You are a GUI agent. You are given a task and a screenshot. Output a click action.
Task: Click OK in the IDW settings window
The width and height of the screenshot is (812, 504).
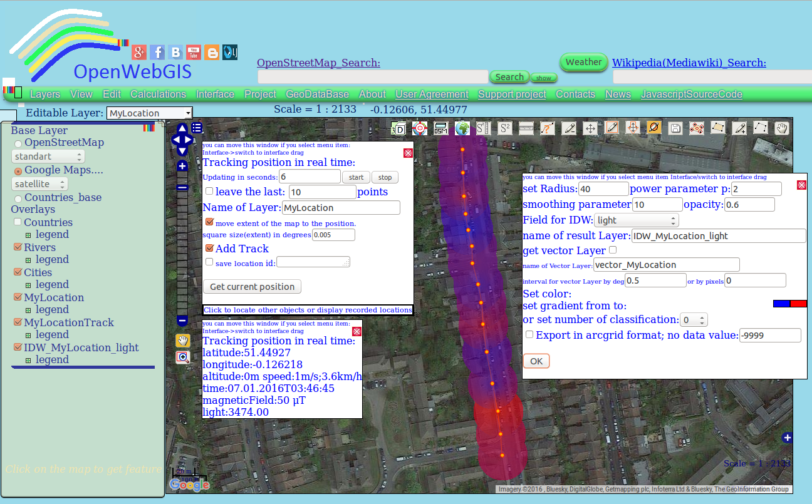tap(536, 361)
